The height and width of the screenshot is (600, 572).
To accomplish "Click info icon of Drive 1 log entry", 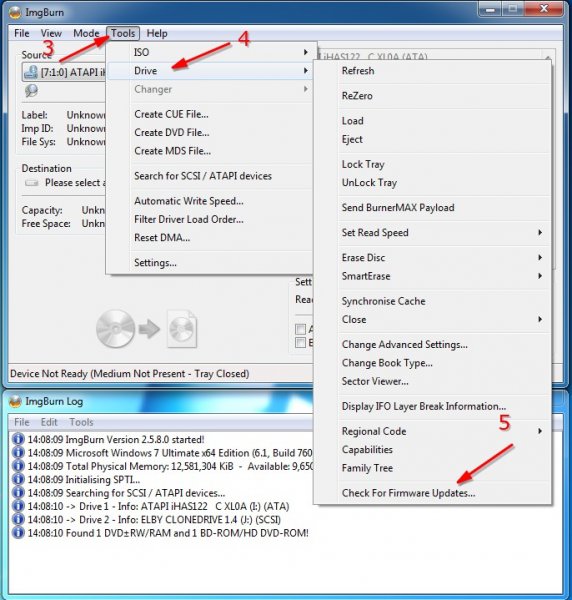I will 18,506.
